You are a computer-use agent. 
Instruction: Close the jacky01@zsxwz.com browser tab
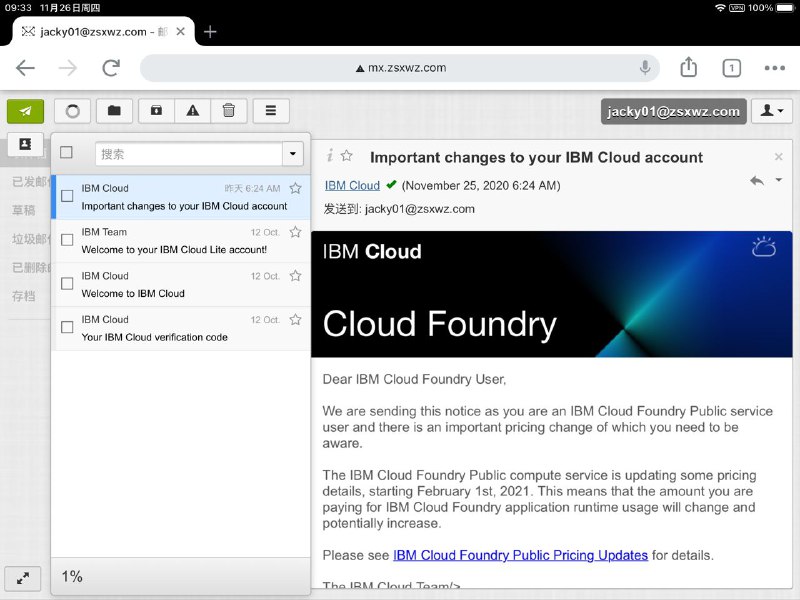tap(180, 32)
